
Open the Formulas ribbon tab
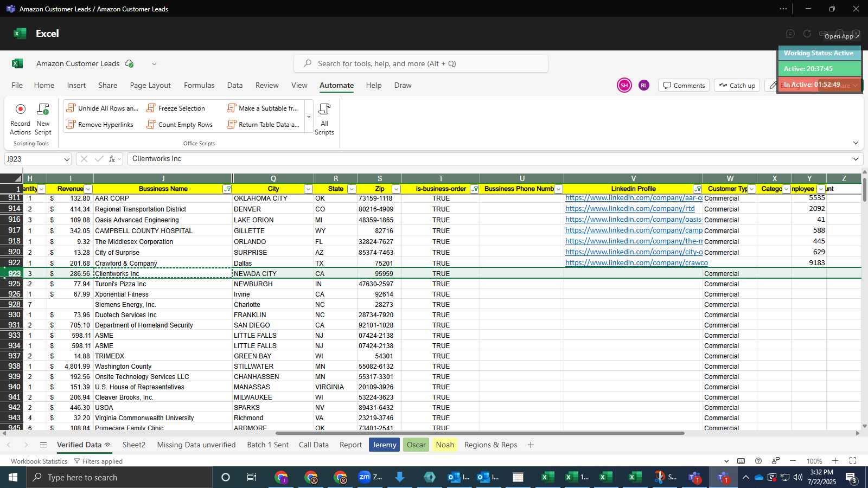pos(199,85)
